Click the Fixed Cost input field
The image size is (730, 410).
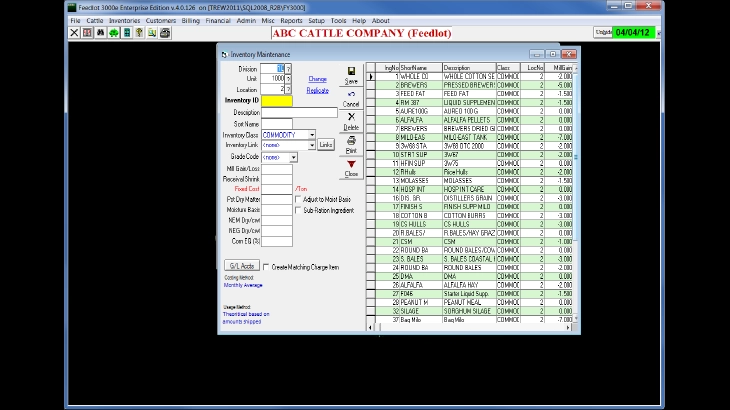coord(277,189)
